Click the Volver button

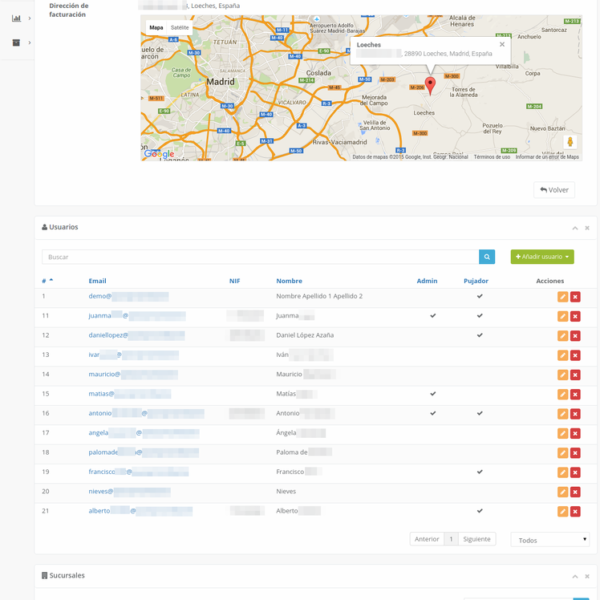(554, 189)
